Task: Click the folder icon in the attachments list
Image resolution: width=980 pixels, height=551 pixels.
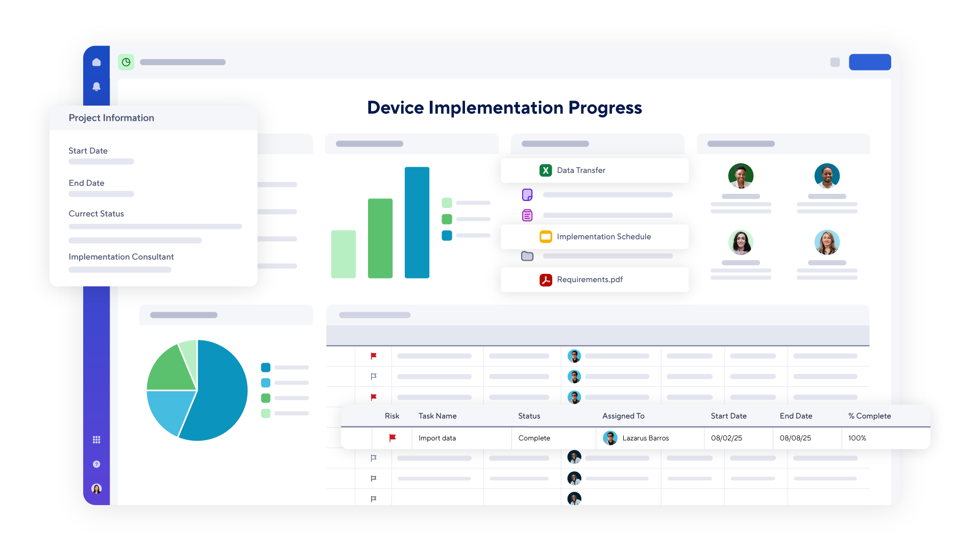Action: point(527,256)
